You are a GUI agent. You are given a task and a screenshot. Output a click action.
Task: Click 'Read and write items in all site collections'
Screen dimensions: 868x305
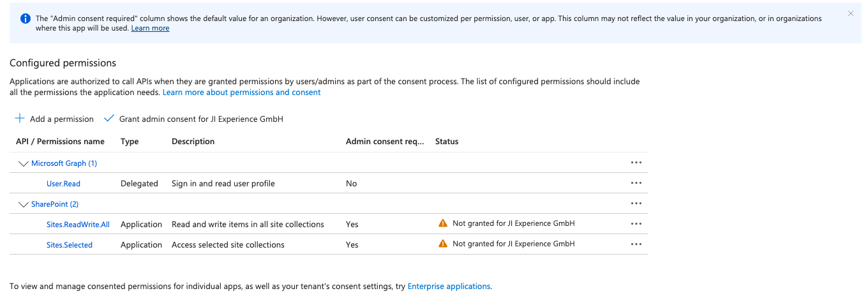248,225
